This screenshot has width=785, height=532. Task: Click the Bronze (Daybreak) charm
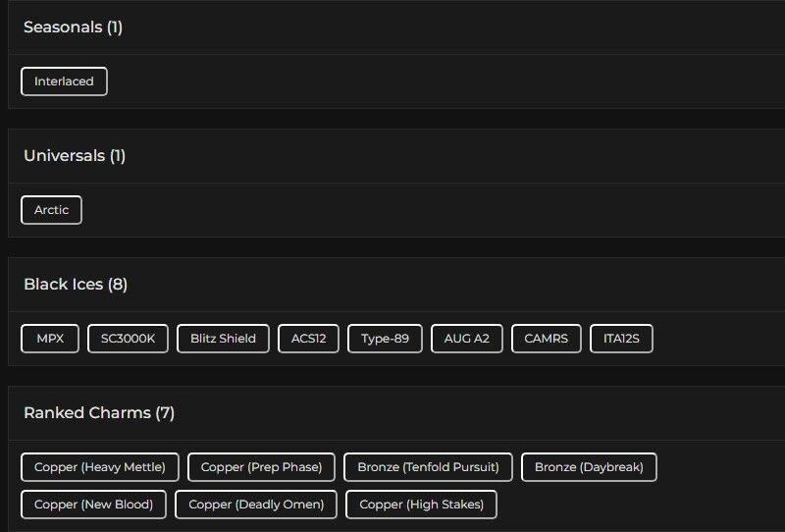(x=589, y=467)
